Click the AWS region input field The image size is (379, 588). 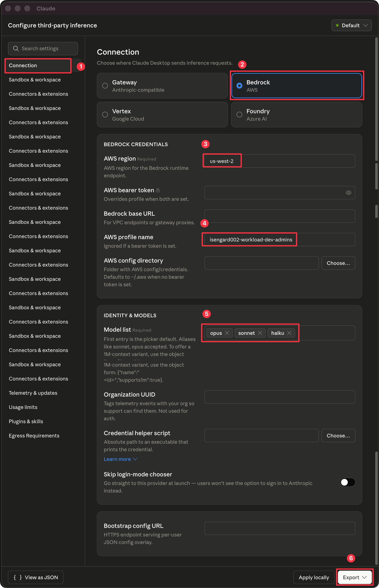[x=280, y=161]
